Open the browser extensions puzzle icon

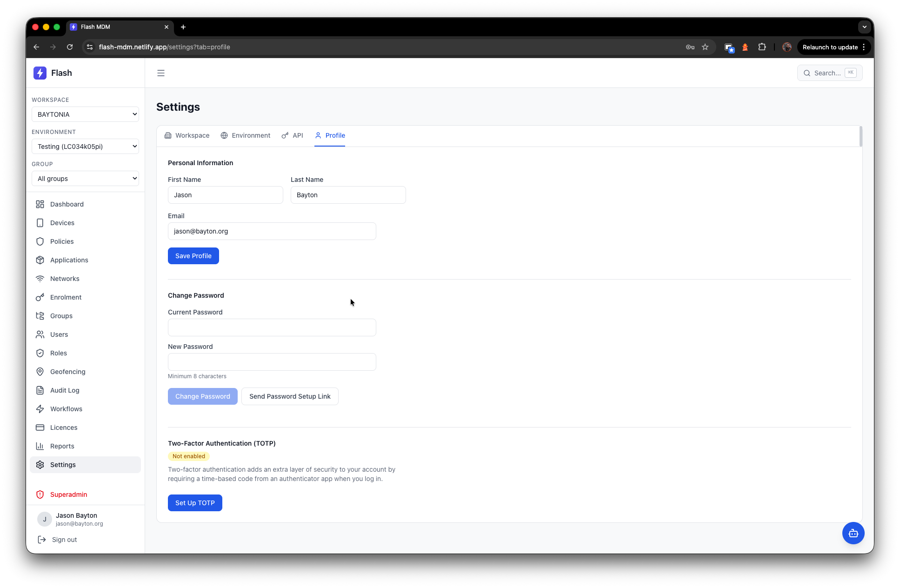point(762,47)
